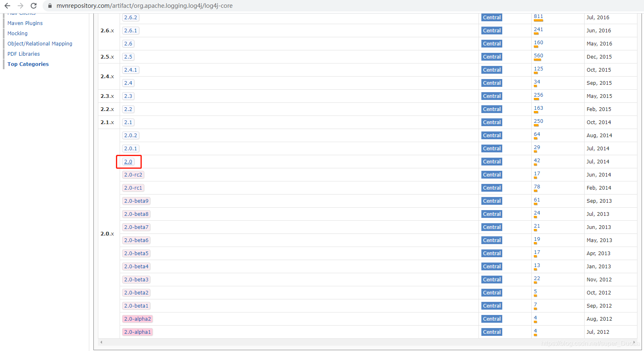Click Central badge in 2.0-alpha1 row

(492, 332)
